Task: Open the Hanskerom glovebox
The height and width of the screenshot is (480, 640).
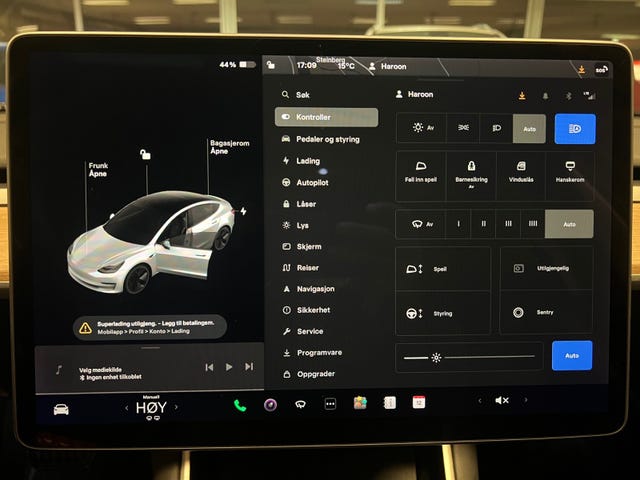Action: click(570, 176)
